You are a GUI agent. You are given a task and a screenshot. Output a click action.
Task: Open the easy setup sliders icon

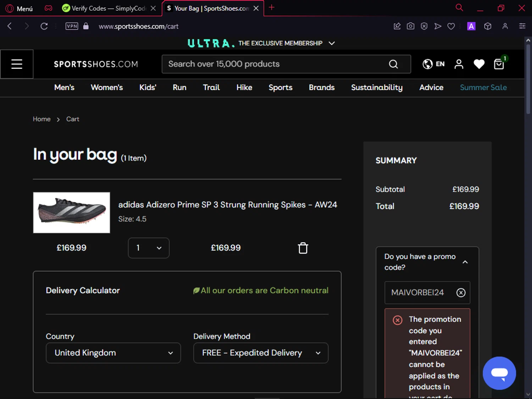[x=522, y=26]
